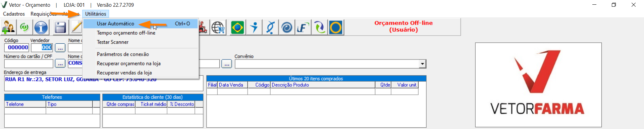Click the pencil edit icon
644x129 pixels.
(x=76, y=27)
